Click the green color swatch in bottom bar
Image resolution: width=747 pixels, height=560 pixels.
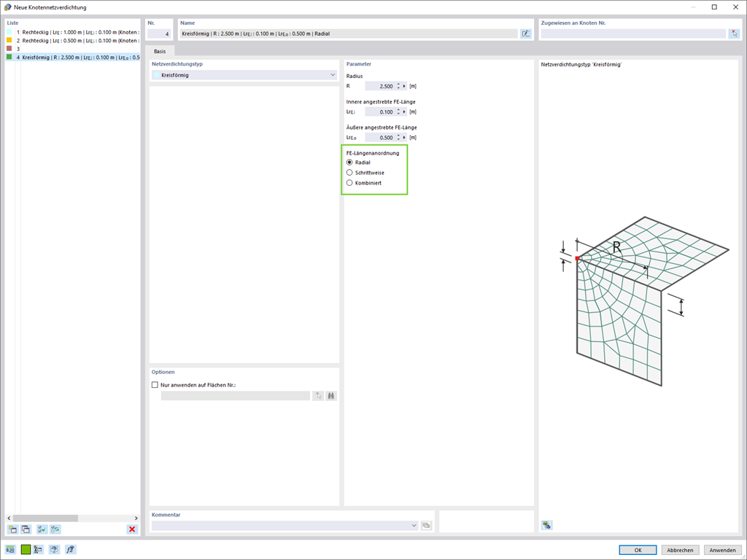point(26,550)
